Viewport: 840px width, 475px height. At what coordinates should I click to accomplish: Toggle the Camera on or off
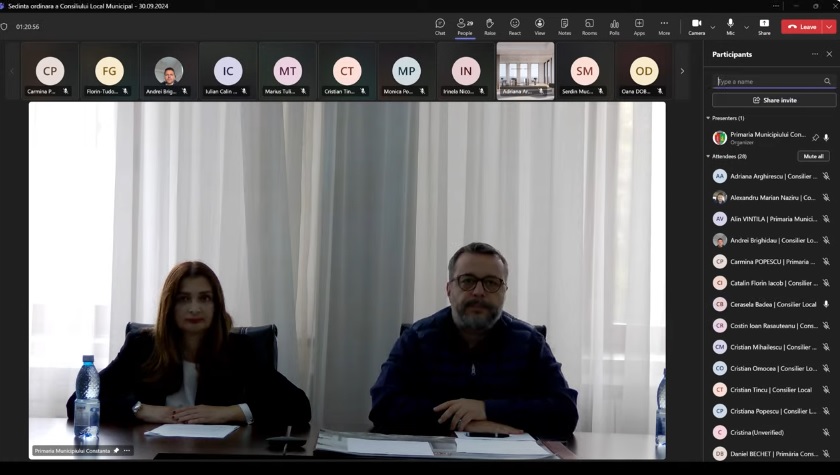pos(696,26)
